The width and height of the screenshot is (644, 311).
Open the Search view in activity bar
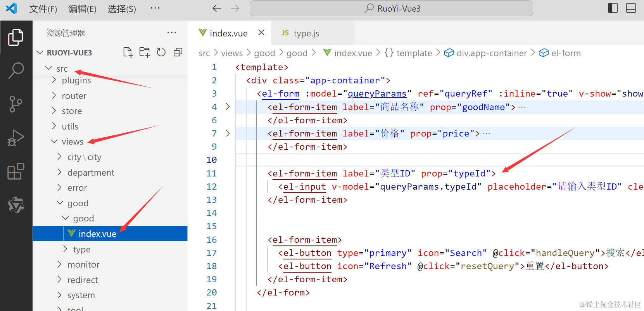[16, 71]
